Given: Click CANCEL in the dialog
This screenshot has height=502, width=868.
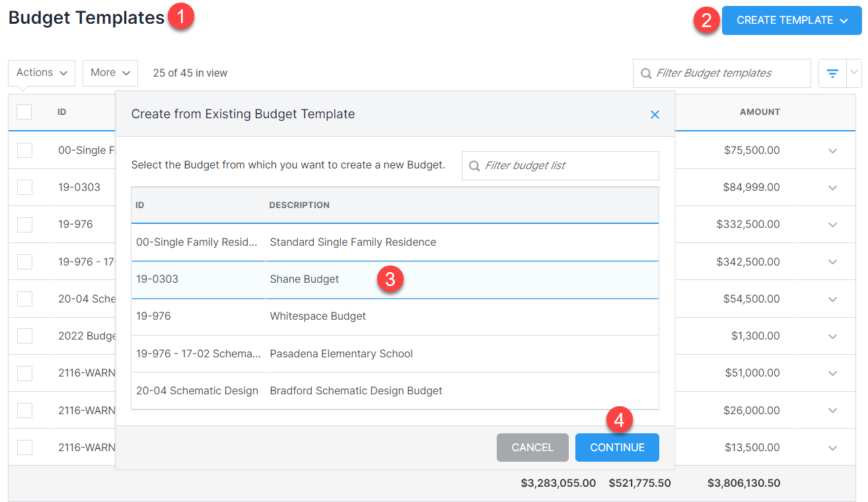Looking at the screenshot, I should pyautogui.click(x=532, y=447).
